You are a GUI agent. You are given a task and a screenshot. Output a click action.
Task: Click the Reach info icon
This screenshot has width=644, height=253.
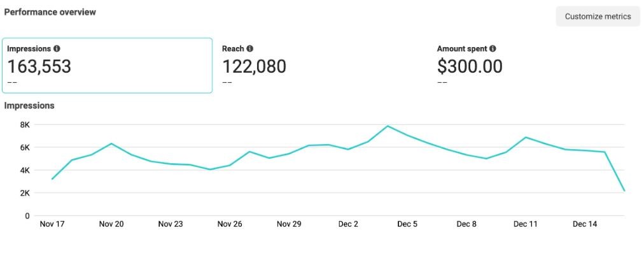[x=249, y=48]
